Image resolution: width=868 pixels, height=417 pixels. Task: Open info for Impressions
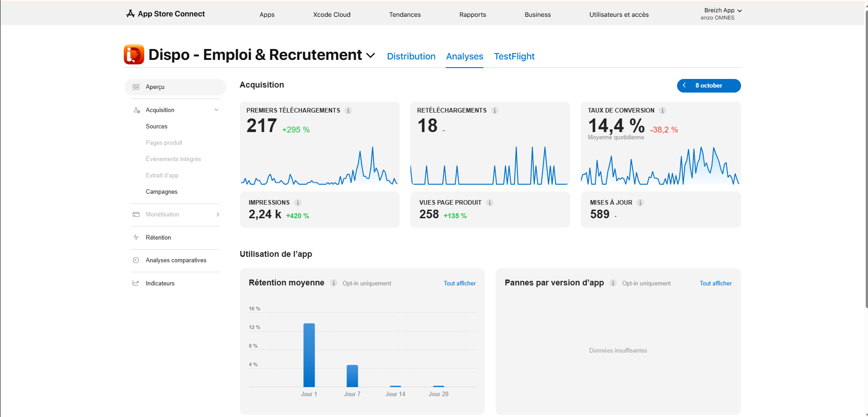[298, 202]
